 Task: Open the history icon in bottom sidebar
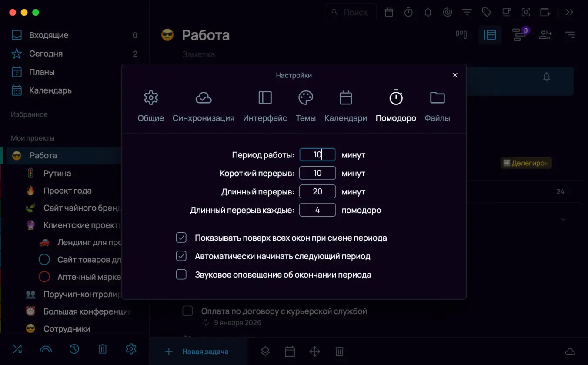pyautogui.click(x=74, y=349)
